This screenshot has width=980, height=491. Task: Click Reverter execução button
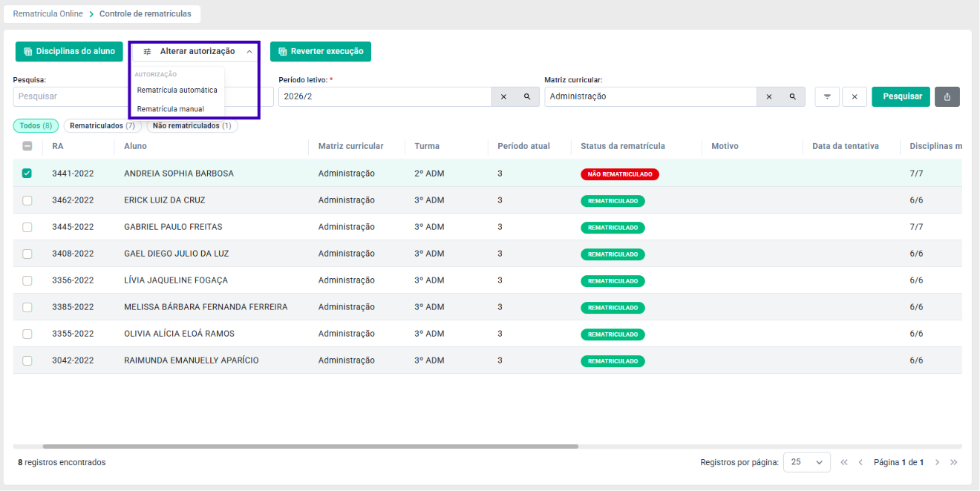321,52
